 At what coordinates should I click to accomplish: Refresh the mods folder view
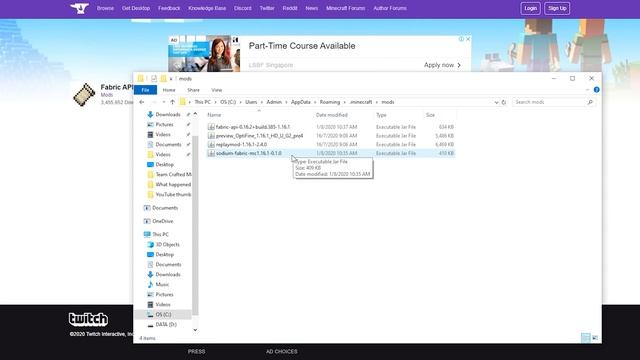click(x=504, y=102)
